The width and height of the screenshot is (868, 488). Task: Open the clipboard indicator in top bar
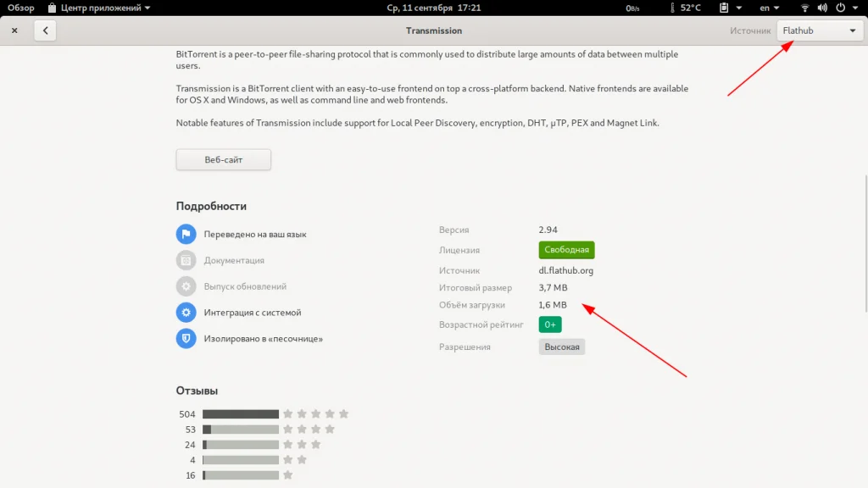pos(724,8)
